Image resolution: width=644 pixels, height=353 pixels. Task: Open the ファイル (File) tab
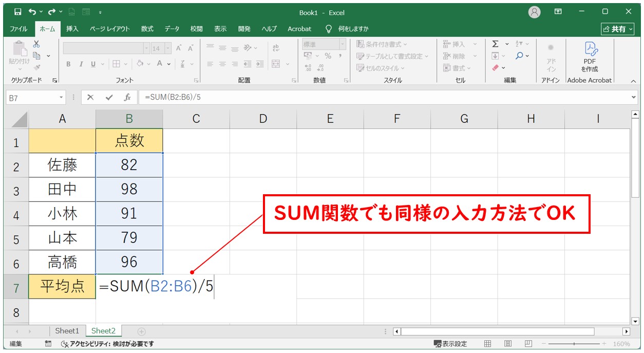tap(19, 29)
